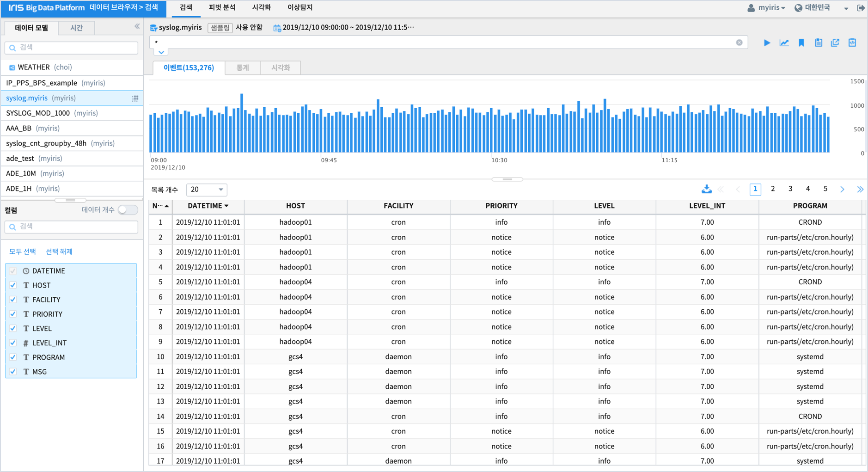Switch to the 통계 tab
Screen dimensions: 868x472
(x=243, y=68)
